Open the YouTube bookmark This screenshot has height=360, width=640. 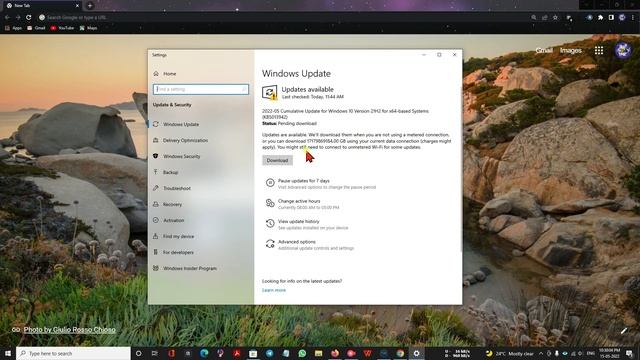pyautogui.click(x=62, y=28)
